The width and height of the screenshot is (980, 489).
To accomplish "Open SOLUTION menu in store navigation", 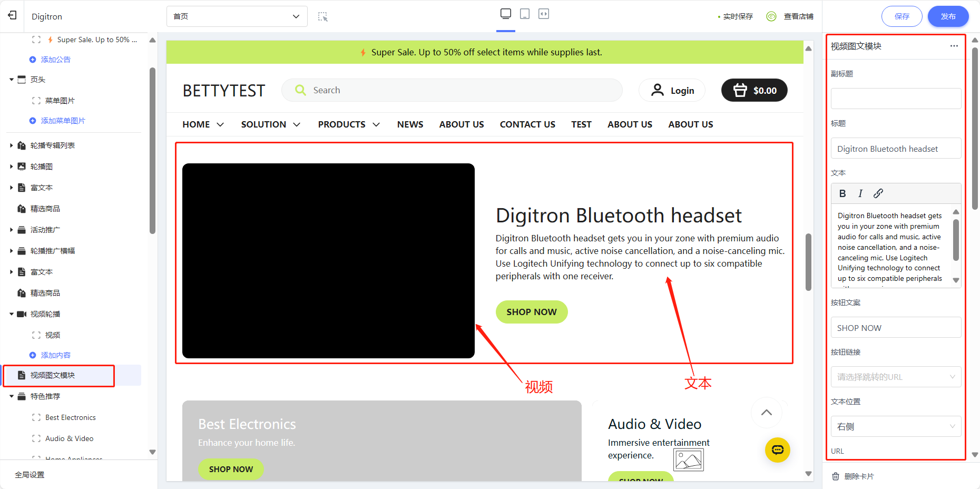I will 271,124.
